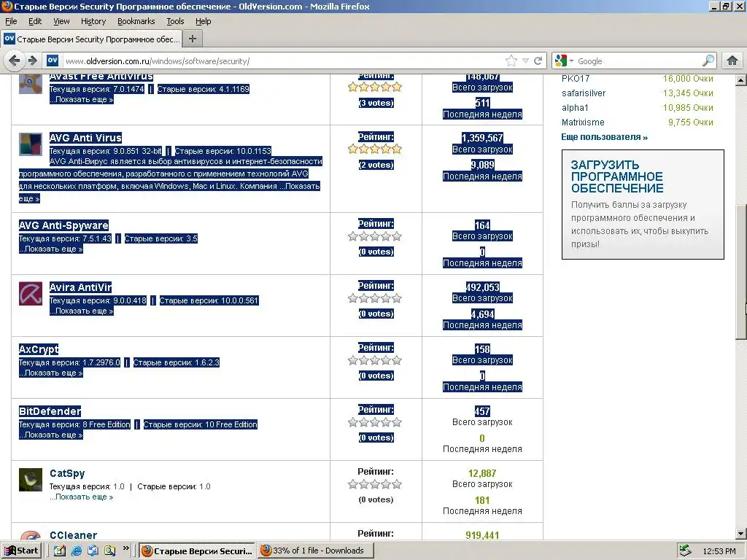Screen dimensions: 747x560
Task: Open the ЗАГРУЗИТЬ ПРОГРАММНОЕ ОБЕСПЕЧЕНИЕ box
Action: pyautogui.click(x=643, y=204)
